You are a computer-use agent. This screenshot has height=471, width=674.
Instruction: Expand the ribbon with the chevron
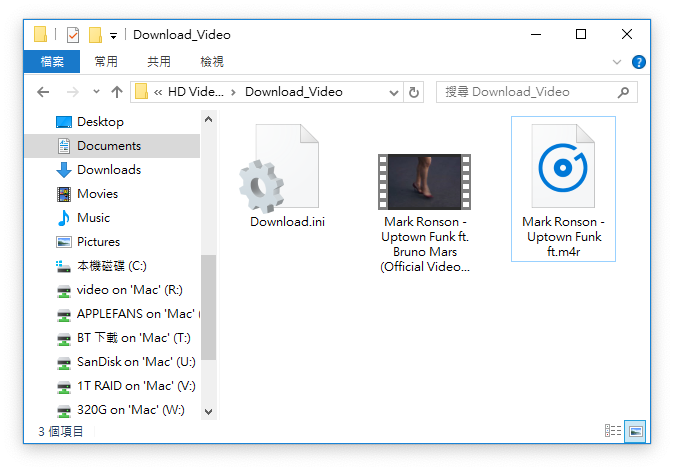[x=617, y=62]
